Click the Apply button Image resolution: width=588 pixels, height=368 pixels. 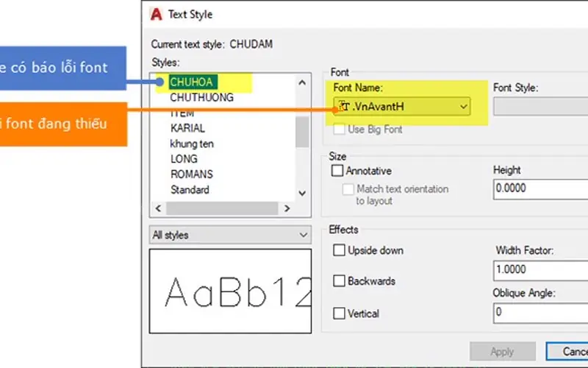tap(503, 352)
